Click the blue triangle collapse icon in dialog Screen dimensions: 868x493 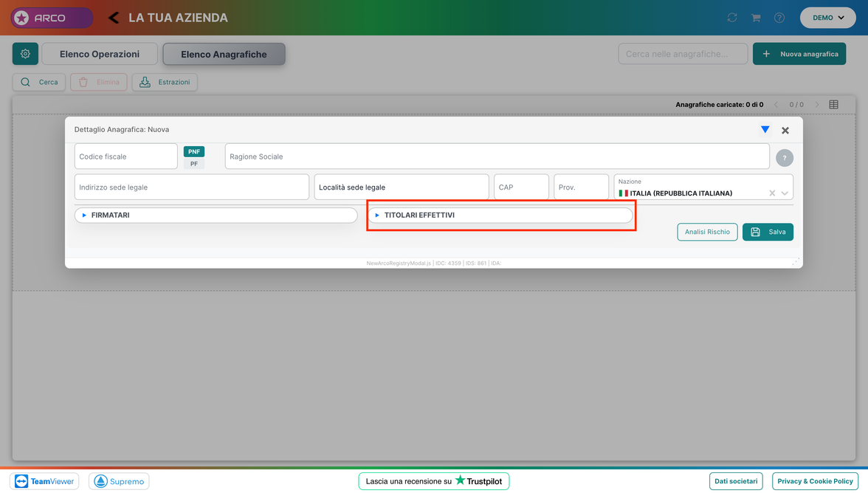tap(765, 129)
